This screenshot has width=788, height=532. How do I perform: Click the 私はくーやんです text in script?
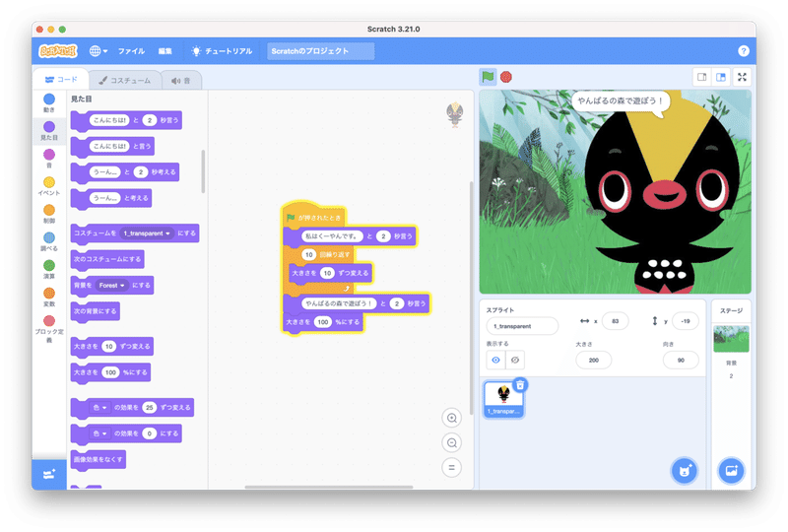click(x=332, y=235)
